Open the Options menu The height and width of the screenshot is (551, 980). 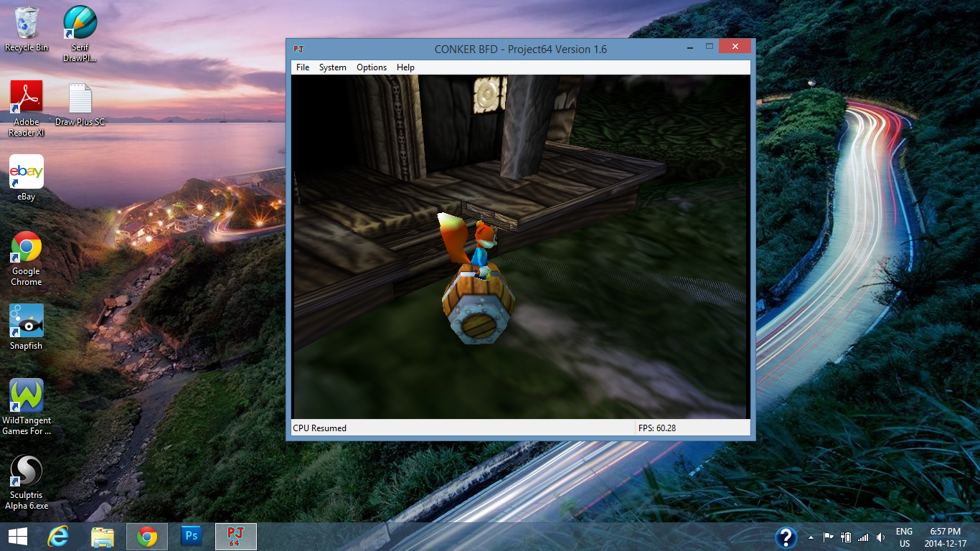[x=372, y=67]
